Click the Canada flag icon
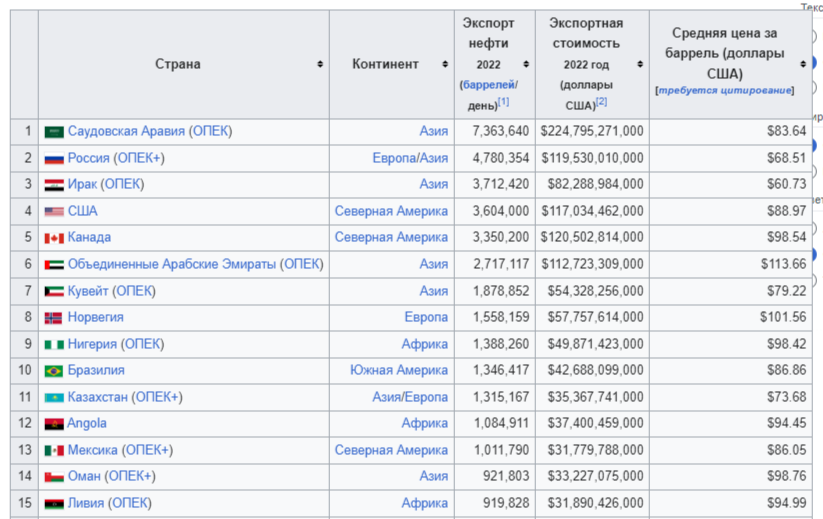 54,238
